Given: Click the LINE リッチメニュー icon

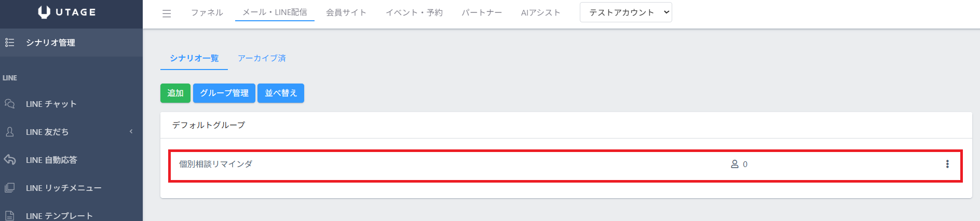Looking at the screenshot, I should [x=10, y=188].
